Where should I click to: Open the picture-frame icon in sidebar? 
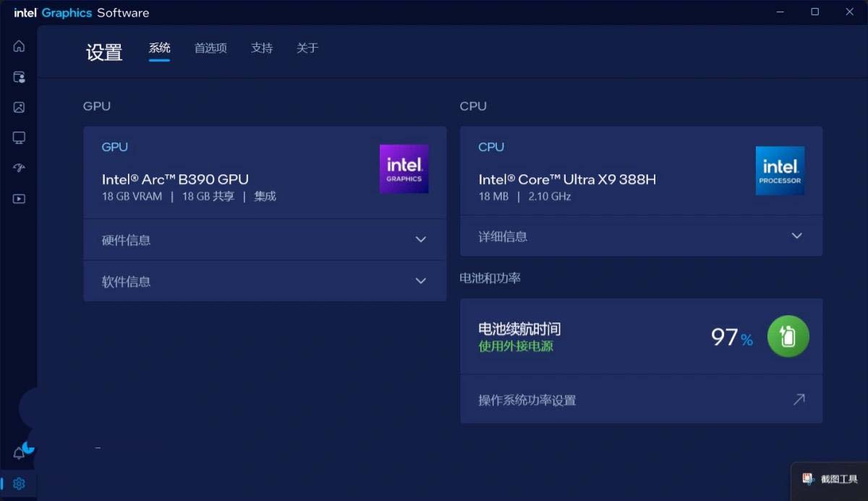[19, 107]
